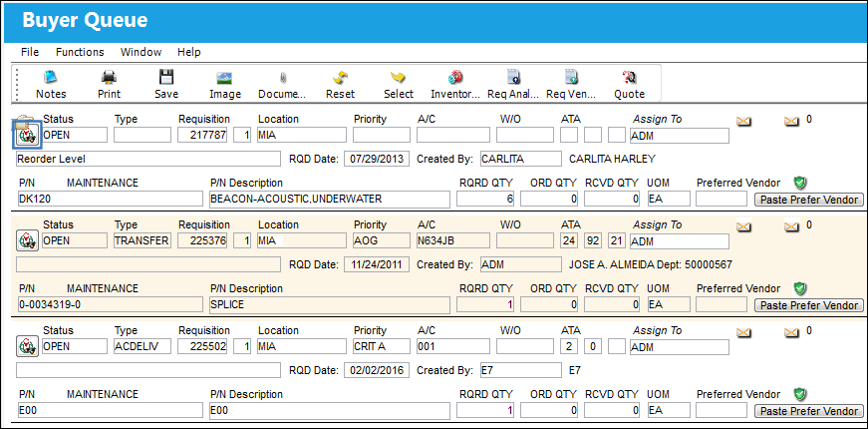Click the RQRD QTY field showing 6

[486, 199]
